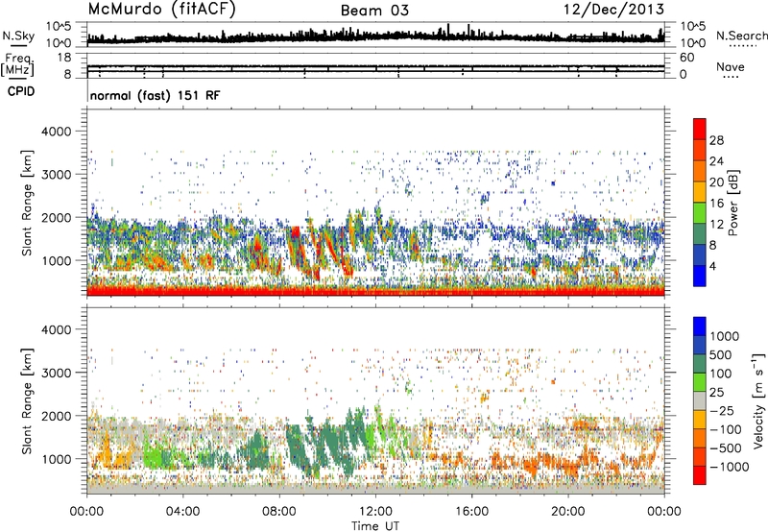Click the '18' label on frequency panel
This screenshot has height=532, width=768.
coord(64,58)
